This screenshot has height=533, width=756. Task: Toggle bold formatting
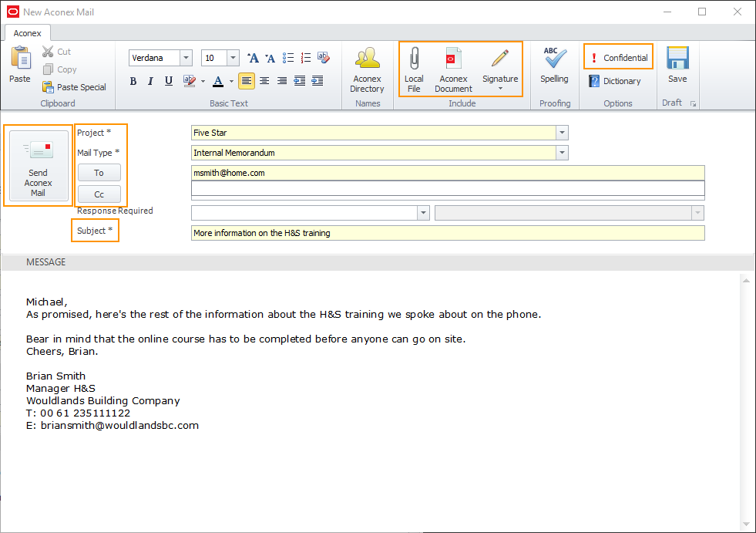[133, 81]
